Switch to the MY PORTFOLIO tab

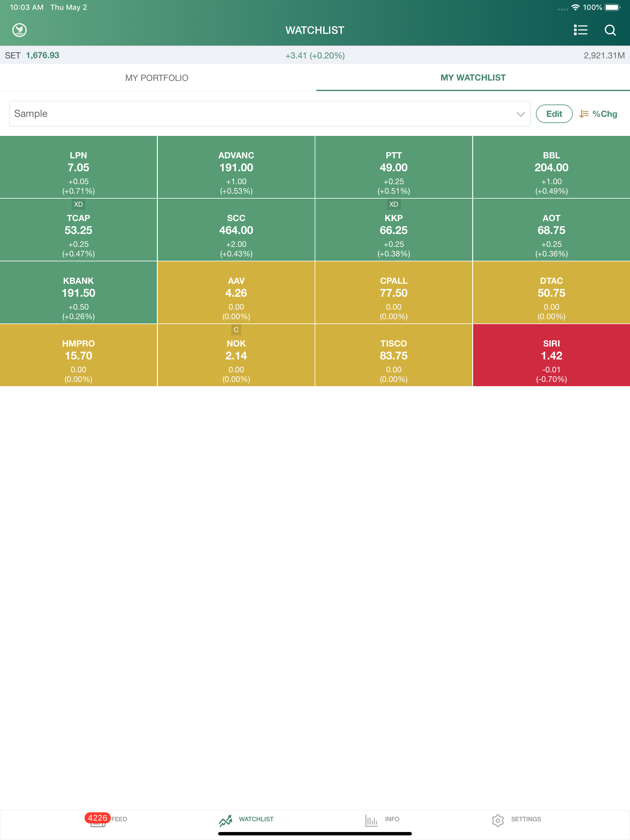[157, 77]
